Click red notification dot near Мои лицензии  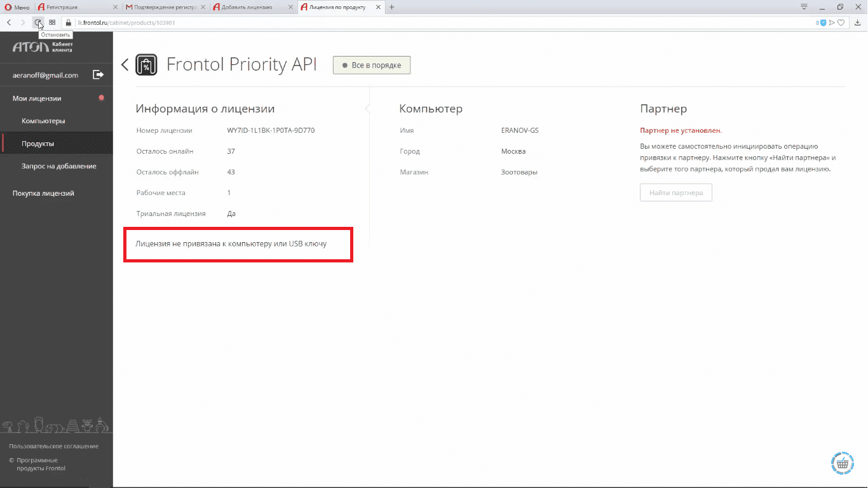click(101, 98)
